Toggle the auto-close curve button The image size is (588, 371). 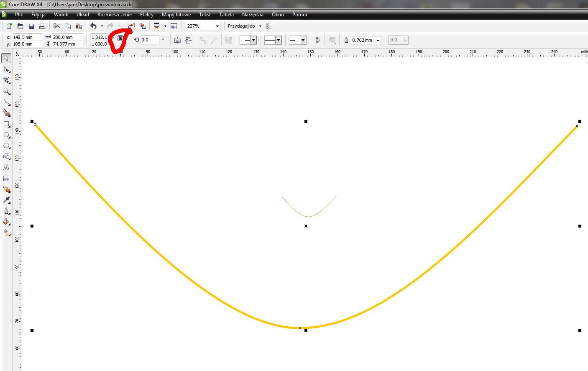point(317,40)
